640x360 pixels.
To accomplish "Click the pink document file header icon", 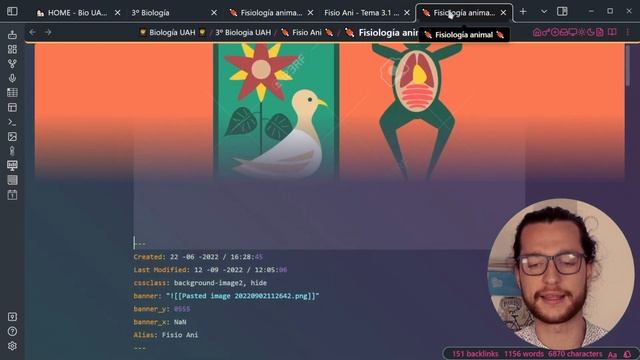I will [600, 32].
